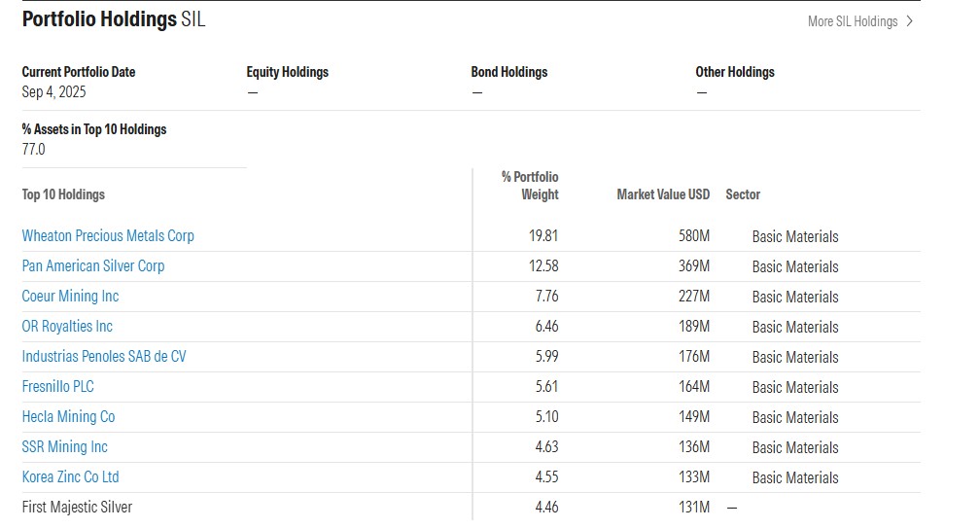This screenshot has width=980, height=528.
Task: Click the % Portfolio Weight column header
Action: coord(531,186)
